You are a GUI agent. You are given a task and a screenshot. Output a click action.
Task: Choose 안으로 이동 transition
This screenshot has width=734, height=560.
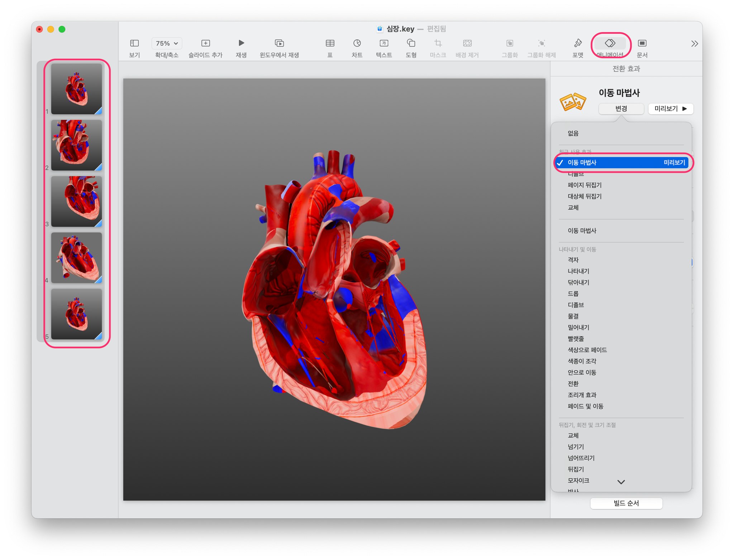tap(582, 373)
